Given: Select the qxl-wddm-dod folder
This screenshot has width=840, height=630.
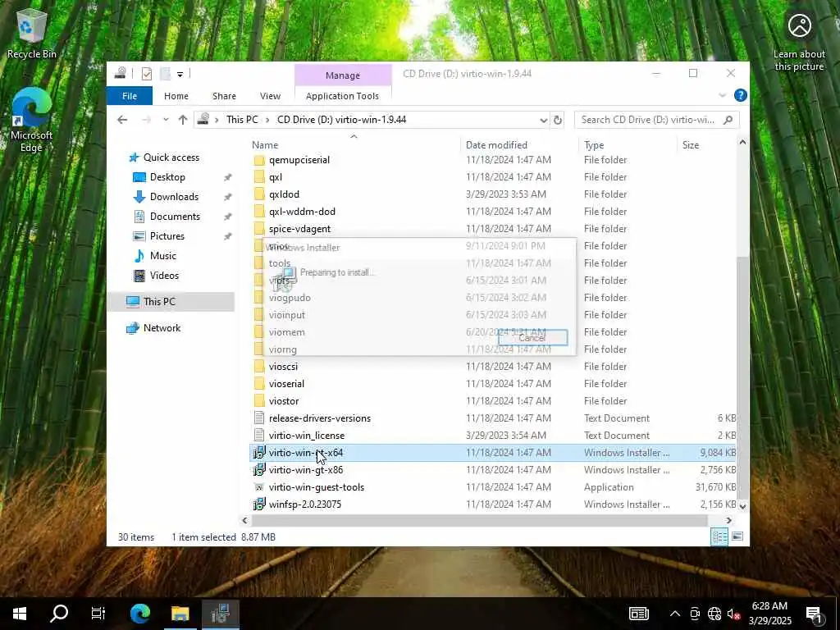Looking at the screenshot, I should tap(302, 211).
